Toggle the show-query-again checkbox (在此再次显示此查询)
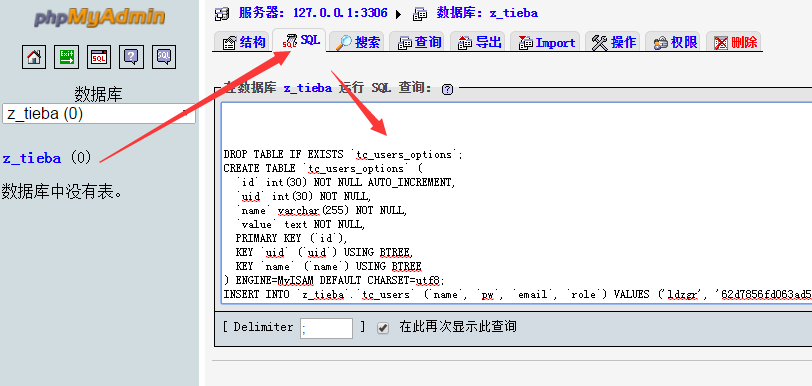This screenshot has height=386, width=812. [383, 327]
